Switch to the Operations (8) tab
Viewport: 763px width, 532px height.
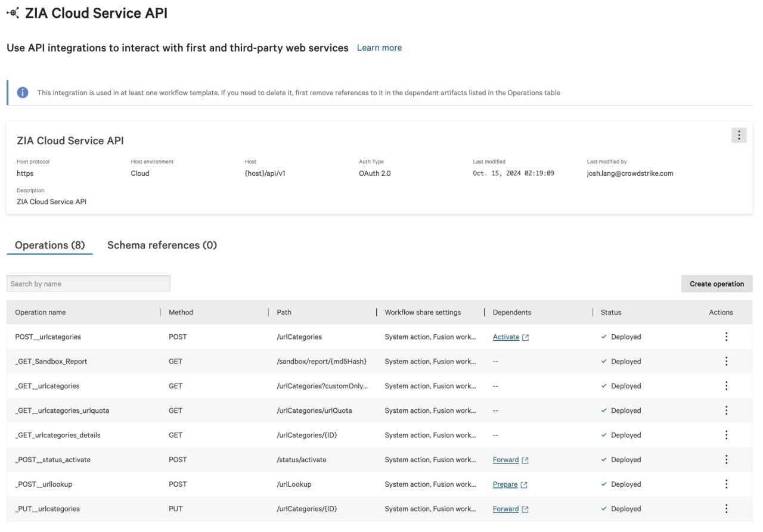click(50, 245)
